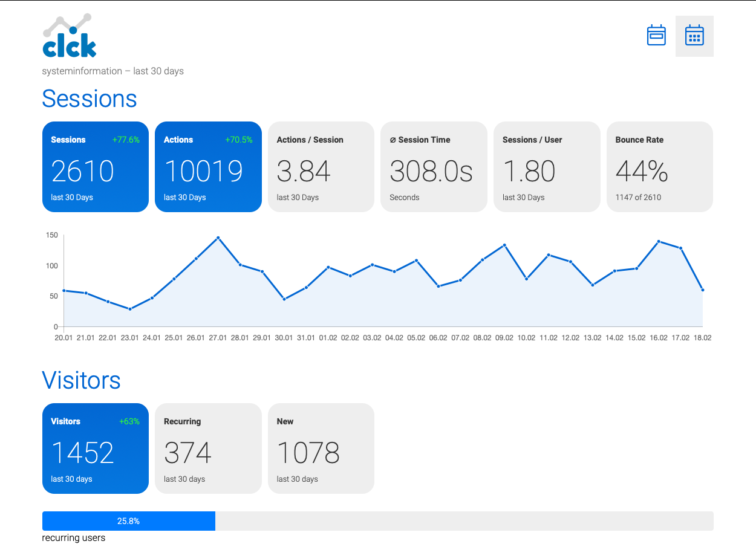The image size is (756, 544).
Task: Open the blue Sessions card showing 2610
Action: pyautogui.click(x=96, y=167)
